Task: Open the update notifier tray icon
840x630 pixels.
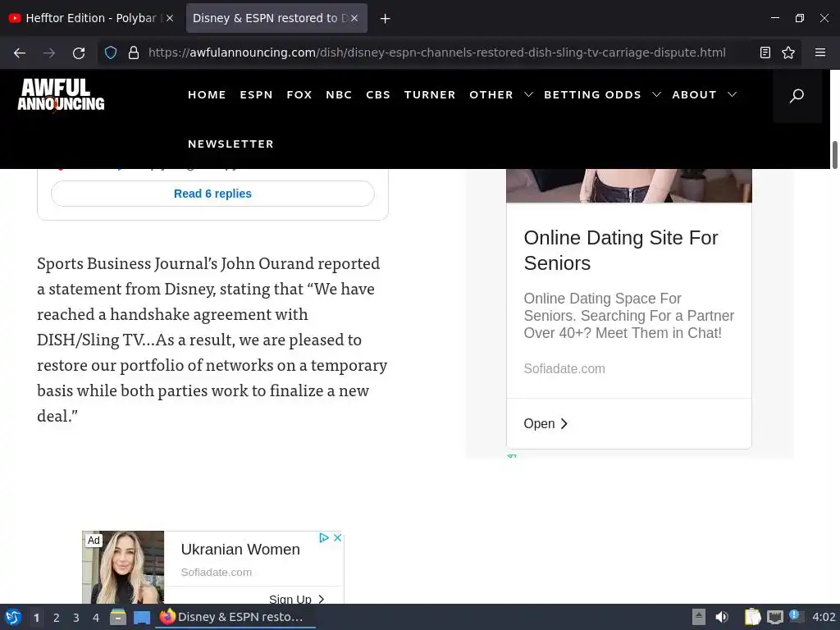Action: click(797, 617)
